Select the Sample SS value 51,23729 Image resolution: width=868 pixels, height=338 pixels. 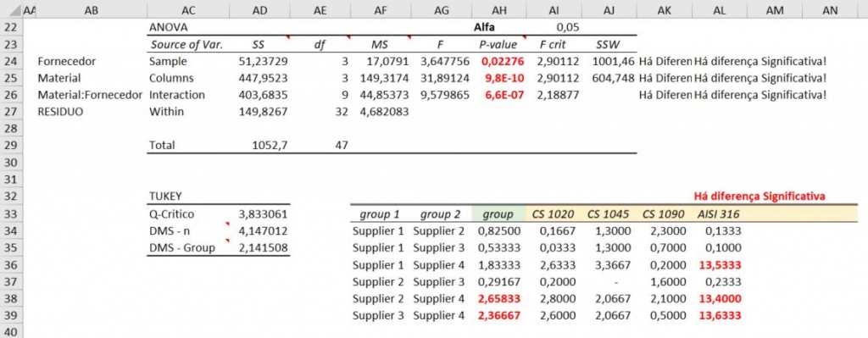[x=263, y=61]
